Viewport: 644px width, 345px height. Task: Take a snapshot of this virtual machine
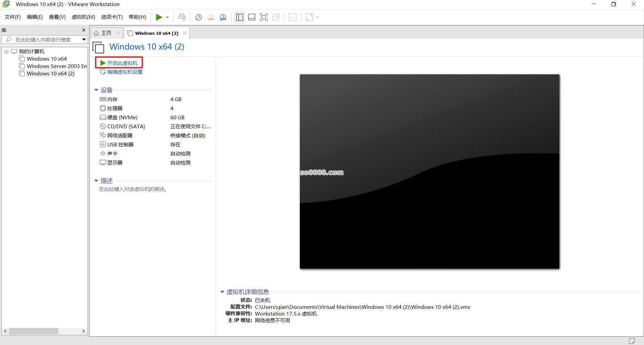pos(198,17)
